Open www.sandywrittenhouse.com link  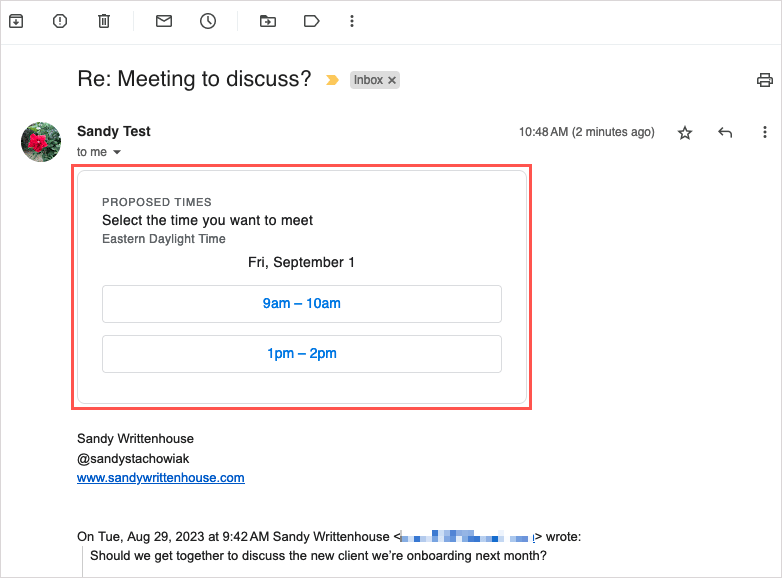(x=160, y=478)
